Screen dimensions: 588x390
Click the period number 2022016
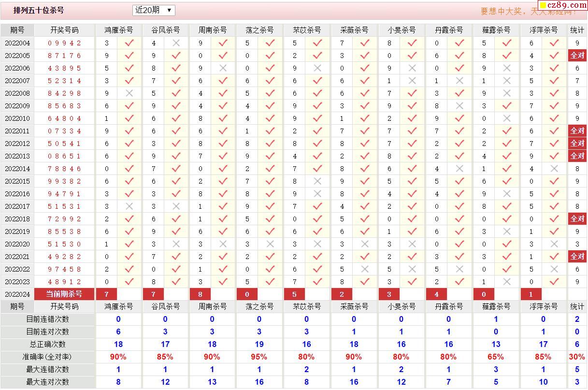17,194
